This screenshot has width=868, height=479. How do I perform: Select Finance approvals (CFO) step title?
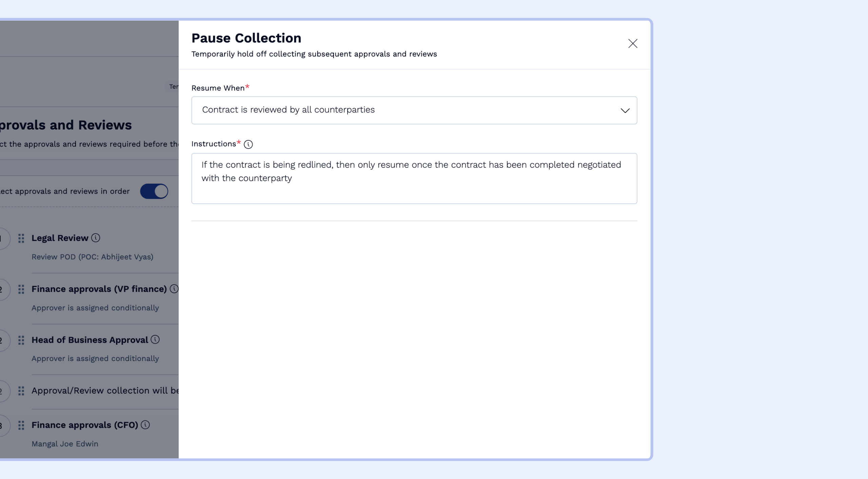pyautogui.click(x=85, y=425)
